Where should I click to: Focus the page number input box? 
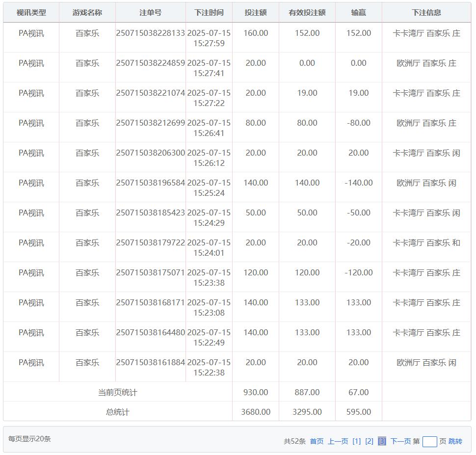[429, 441]
